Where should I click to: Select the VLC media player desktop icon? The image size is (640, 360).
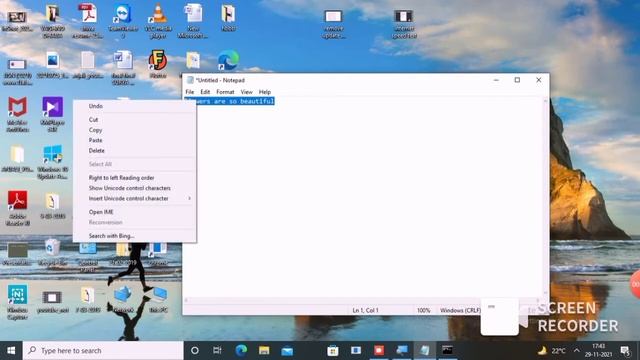[x=158, y=22]
